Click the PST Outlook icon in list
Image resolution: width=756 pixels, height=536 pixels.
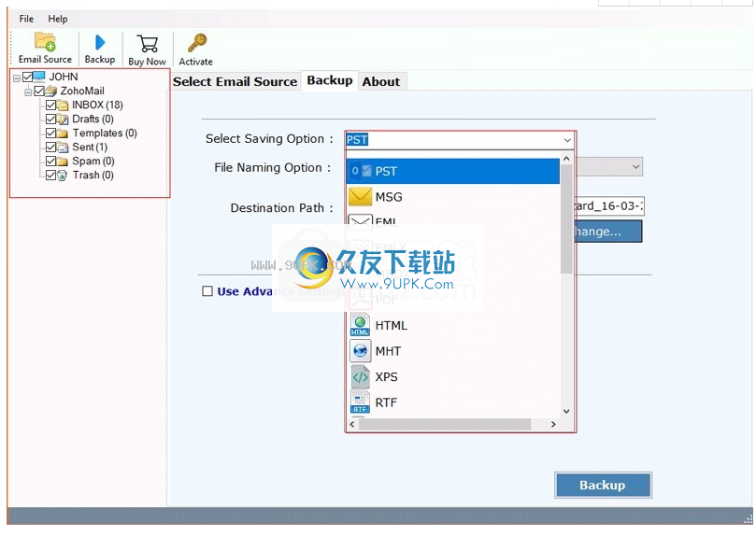[x=360, y=171]
